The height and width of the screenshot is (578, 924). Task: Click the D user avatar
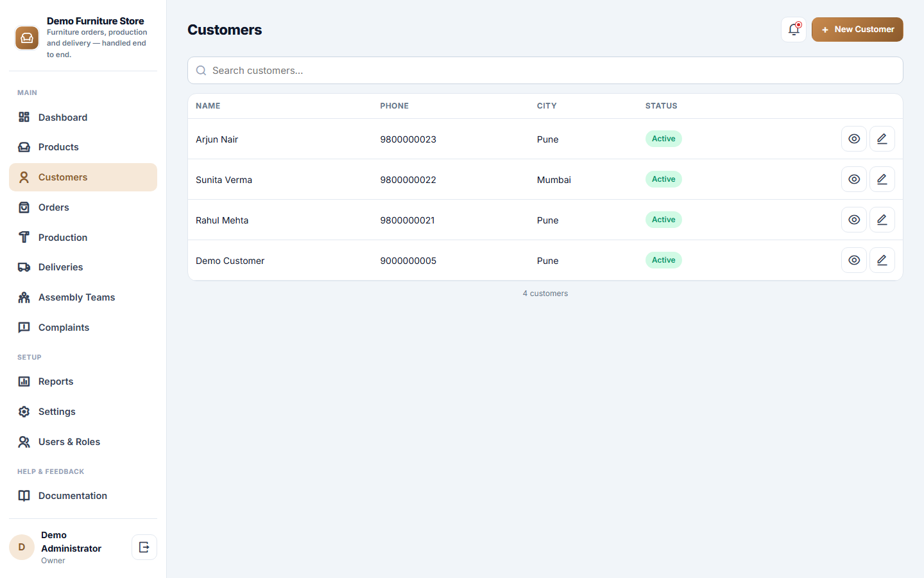tap(22, 547)
